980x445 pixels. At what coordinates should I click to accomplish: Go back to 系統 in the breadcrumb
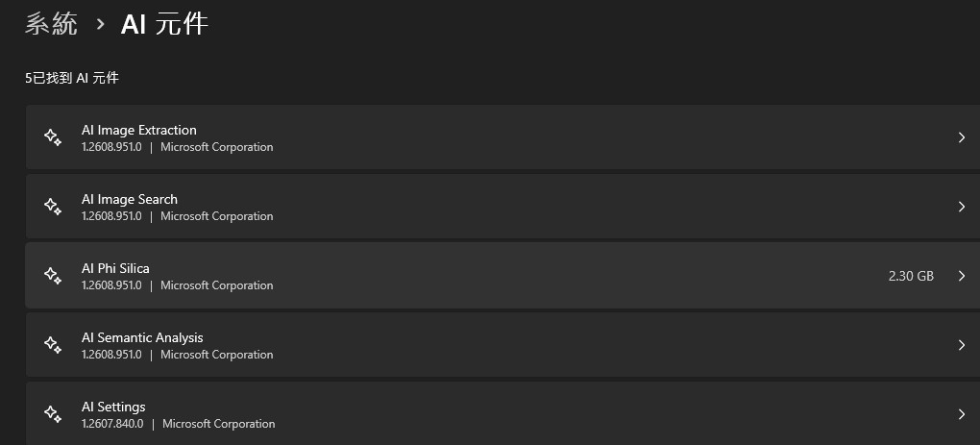[x=51, y=24]
